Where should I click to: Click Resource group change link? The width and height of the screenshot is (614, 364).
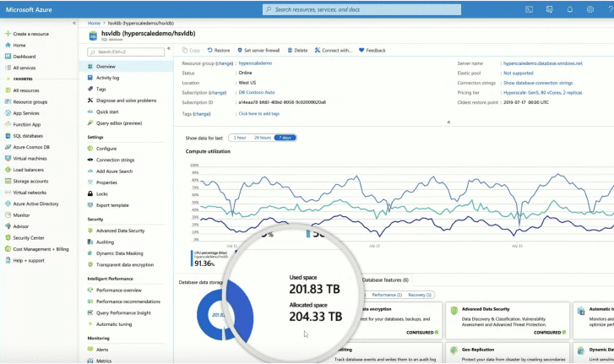225,63
